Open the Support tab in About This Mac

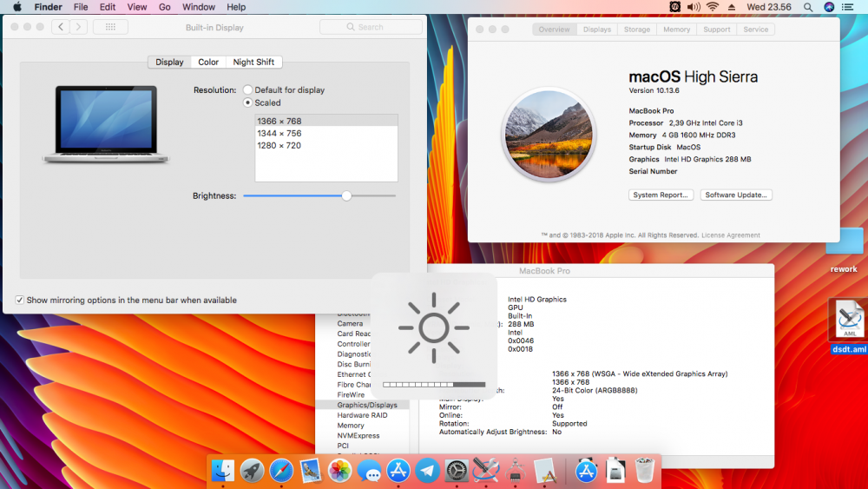pos(716,30)
